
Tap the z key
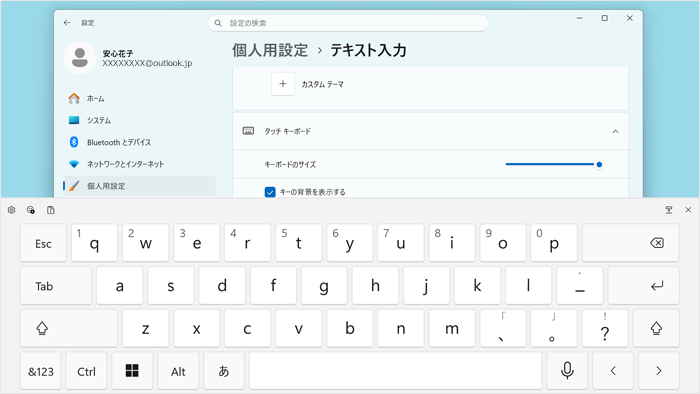coord(146,328)
